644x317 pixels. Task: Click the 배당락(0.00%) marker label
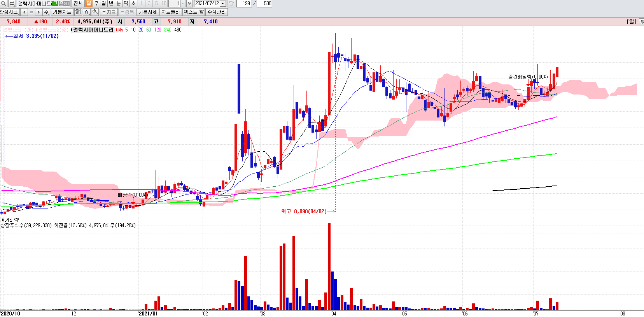click(132, 195)
